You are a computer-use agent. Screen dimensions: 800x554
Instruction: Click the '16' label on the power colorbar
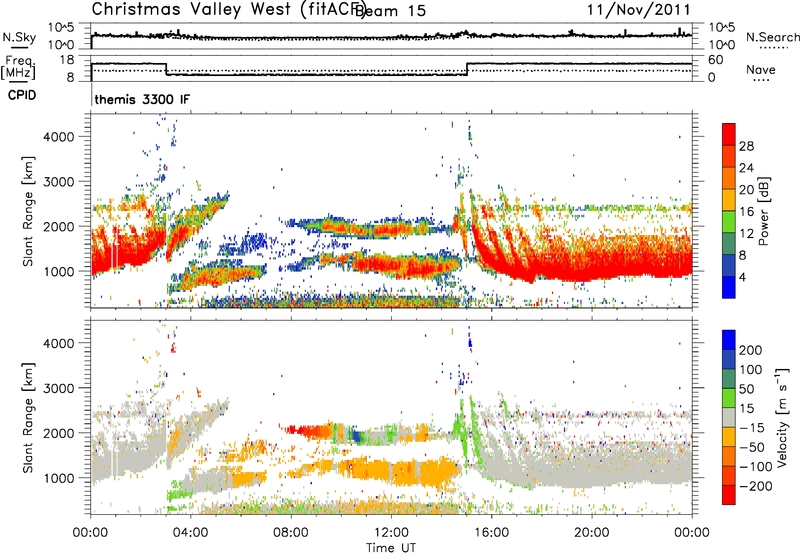click(746, 212)
